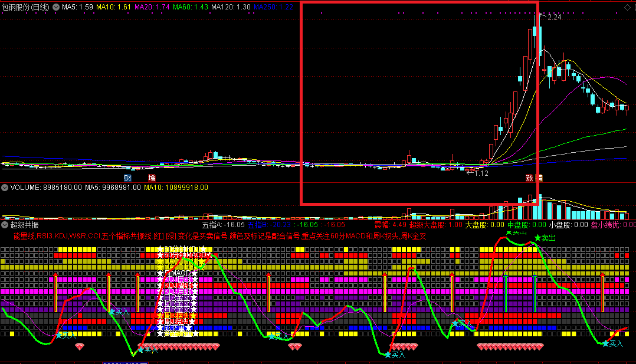Click the KDJ日线 legend label
This screenshot has width=636, height=364.
[x=177, y=279]
